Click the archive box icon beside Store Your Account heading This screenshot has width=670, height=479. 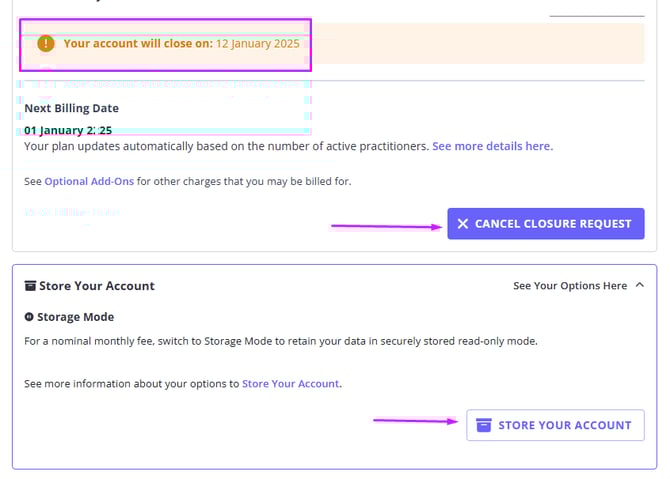coord(30,286)
